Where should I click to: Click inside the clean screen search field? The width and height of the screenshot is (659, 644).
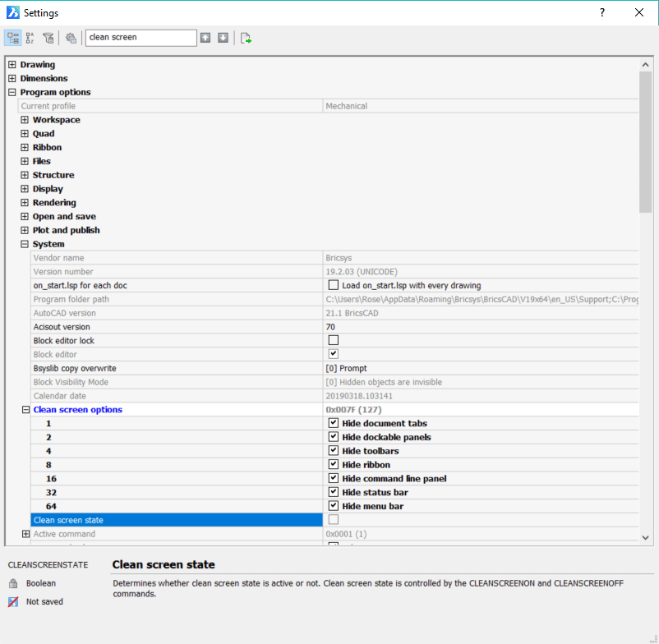point(140,37)
